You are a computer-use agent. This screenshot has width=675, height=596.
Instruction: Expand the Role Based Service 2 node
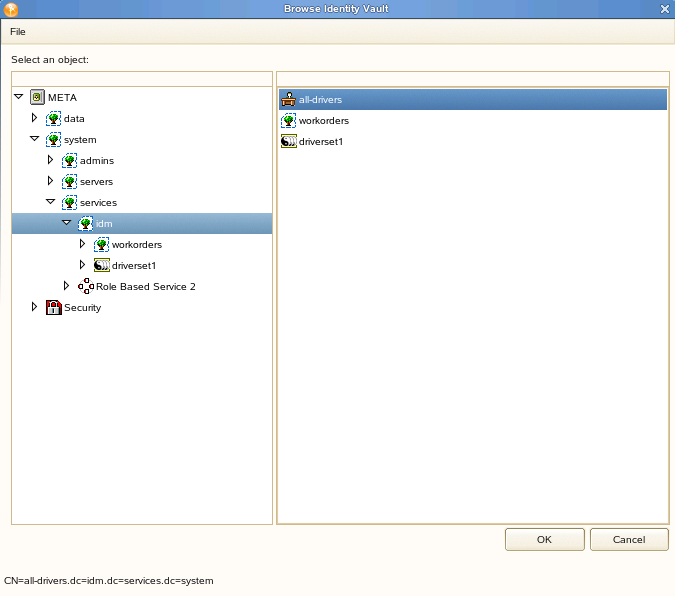pyautogui.click(x=66, y=286)
